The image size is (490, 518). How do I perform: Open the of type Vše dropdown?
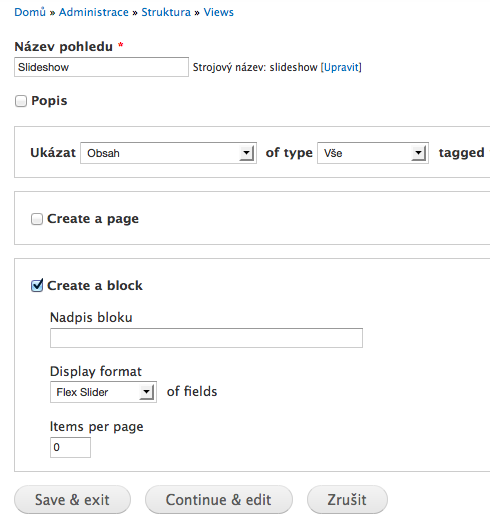pyautogui.click(x=373, y=153)
